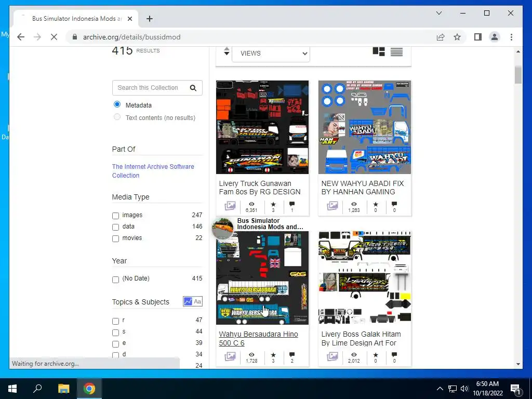Click the address bar URL
The width and height of the screenshot is (532, 399).
[131, 37]
